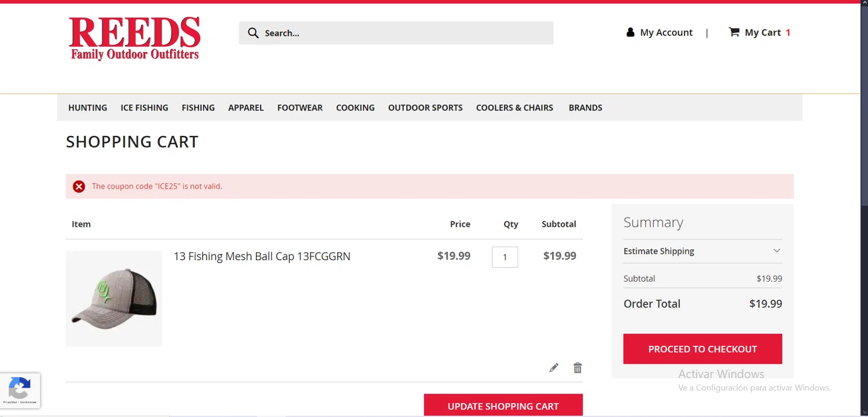Screen dimensions: 868x417
Task: Open the Outdoor Sports menu
Action: (425, 108)
